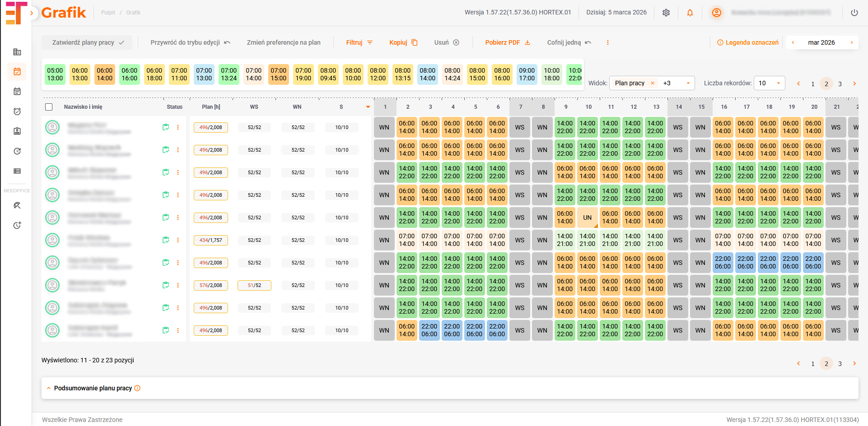Click the Pobierz PDF button
Viewport: 868px width, 426px height.
(x=507, y=42)
